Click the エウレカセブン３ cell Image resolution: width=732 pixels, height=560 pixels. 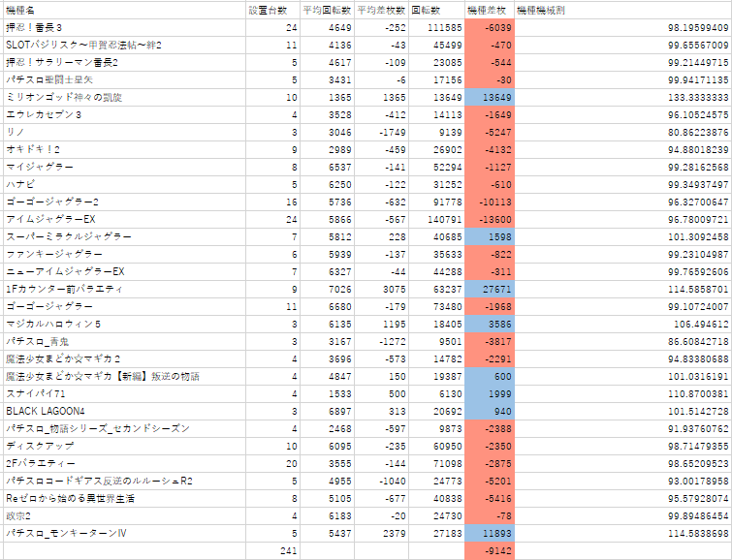(124, 114)
